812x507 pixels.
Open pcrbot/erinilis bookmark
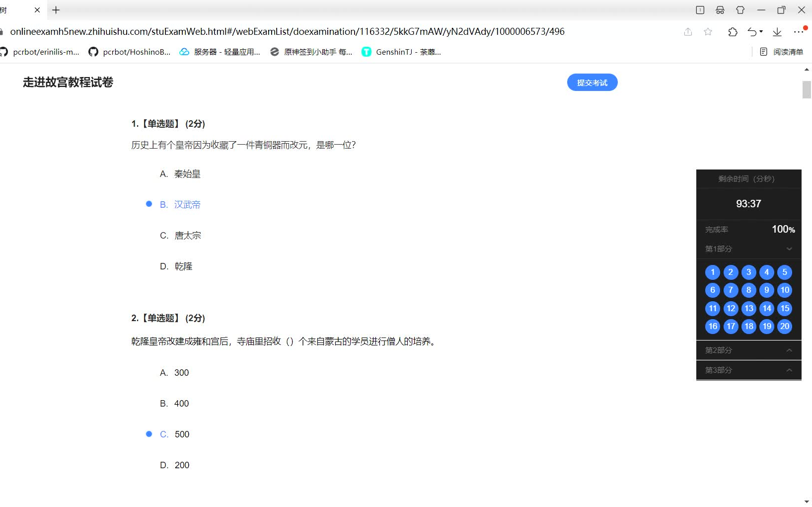click(x=40, y=52)
